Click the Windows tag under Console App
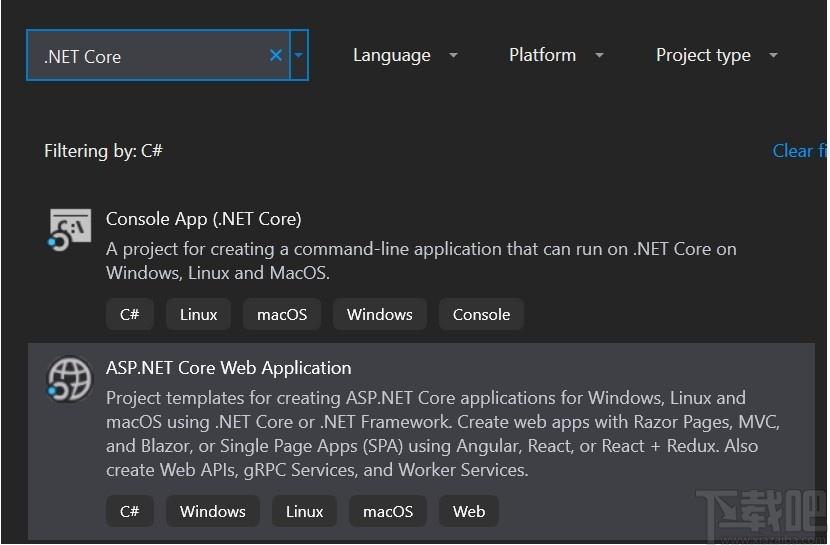 coord(380,314)
